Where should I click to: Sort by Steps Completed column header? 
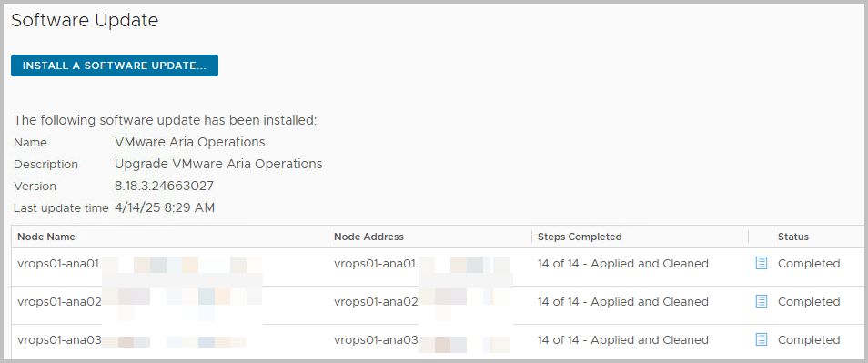[x=580, y=237]
